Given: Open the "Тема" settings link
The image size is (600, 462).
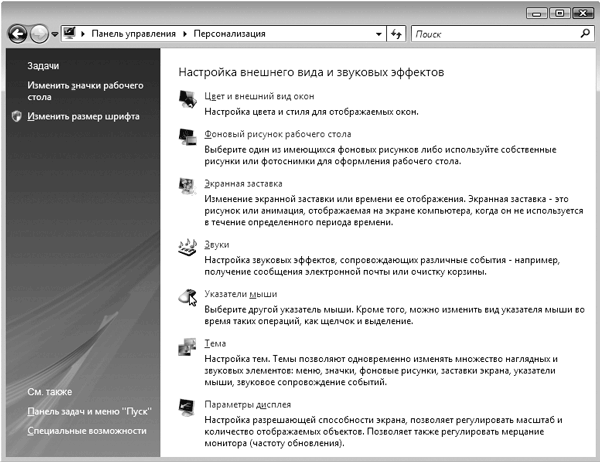Looking at the screenshot, I should [215, 343].
